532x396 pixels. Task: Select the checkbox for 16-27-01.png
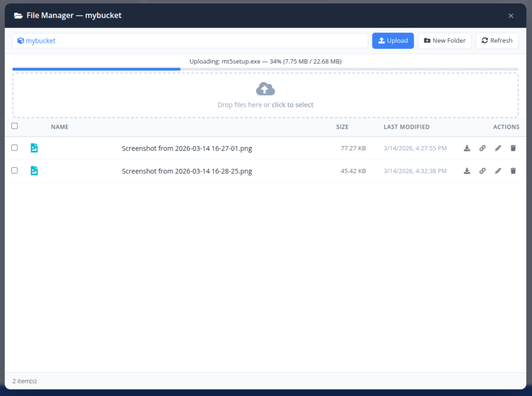pos(14,148)
